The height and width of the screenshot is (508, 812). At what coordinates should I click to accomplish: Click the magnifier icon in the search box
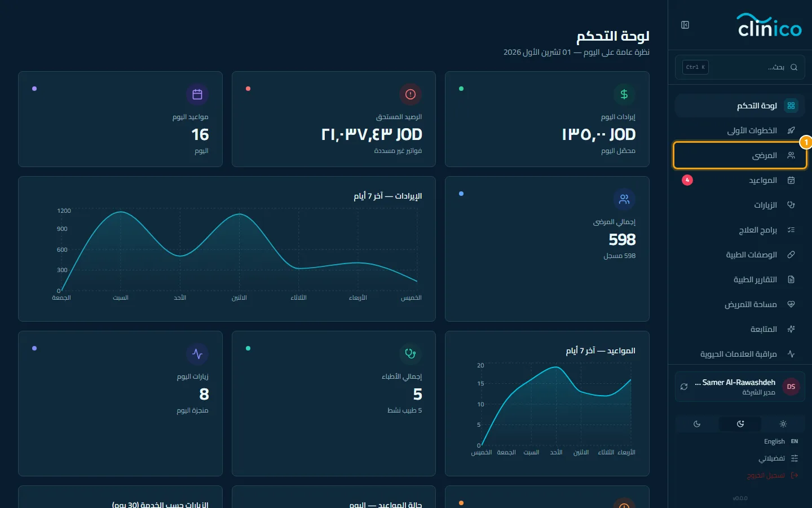click(794, 67)
